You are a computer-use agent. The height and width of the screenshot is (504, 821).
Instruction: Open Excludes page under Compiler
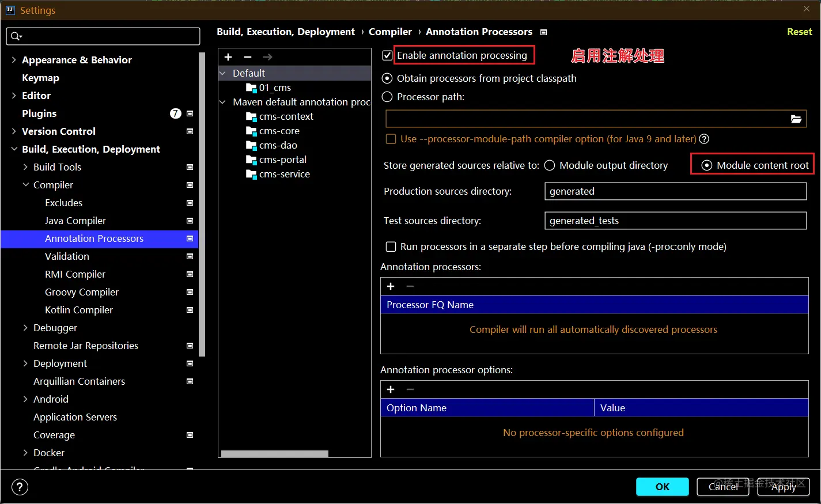coord(63,203)
